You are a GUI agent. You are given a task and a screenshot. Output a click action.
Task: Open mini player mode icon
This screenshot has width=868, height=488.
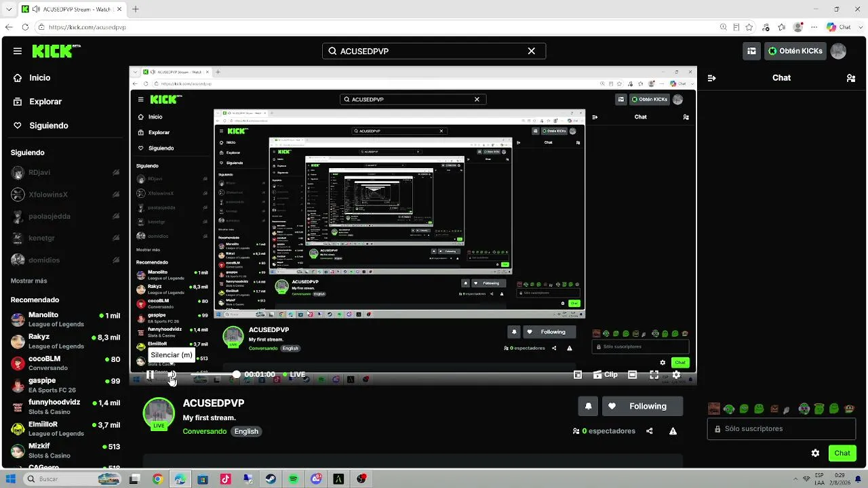(578, 374)
